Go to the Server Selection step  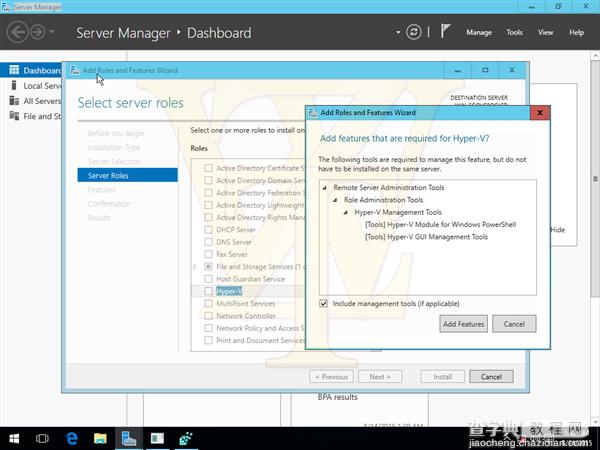(114, 161)
